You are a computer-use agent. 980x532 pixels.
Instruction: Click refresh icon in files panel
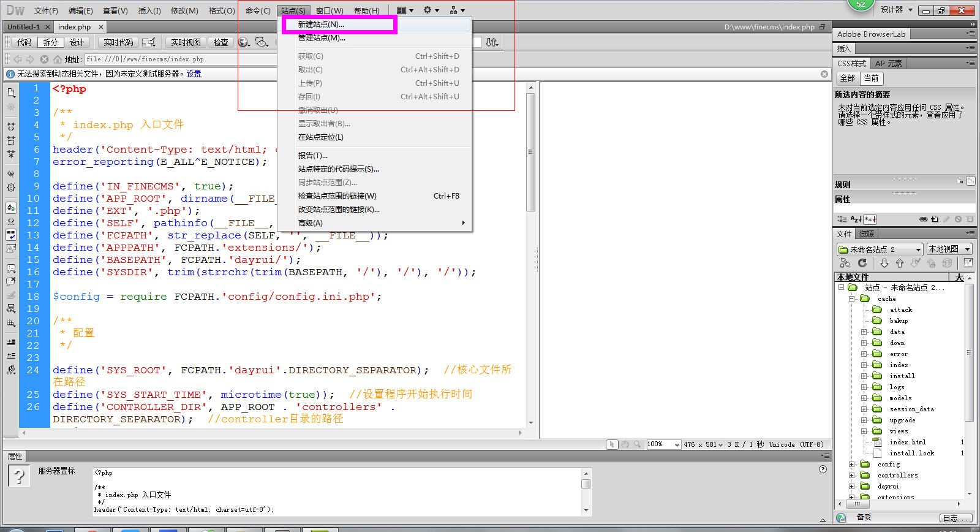[x=862, y=263]
